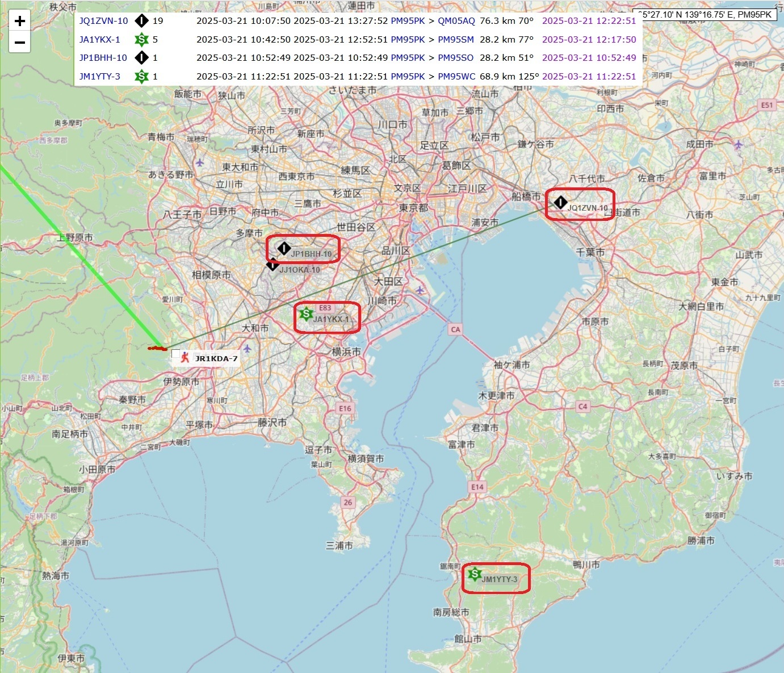Click the JQ1ZVN-10 digipeater icon on the map
Viewport: 784px width, 673px height.
(561, 202)
